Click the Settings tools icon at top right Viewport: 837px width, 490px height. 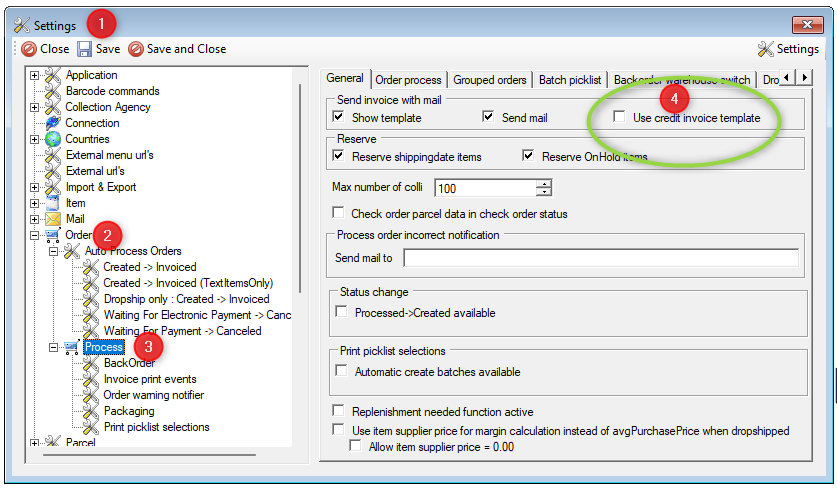765,49
